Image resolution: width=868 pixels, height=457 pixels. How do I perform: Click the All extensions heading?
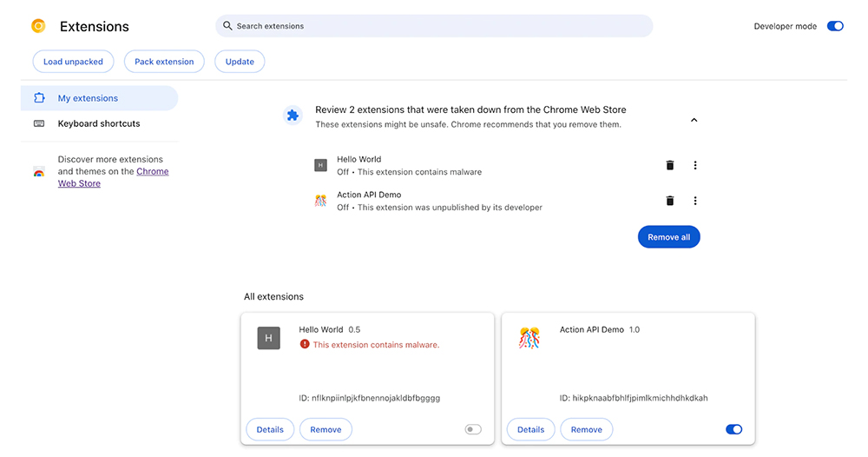[x=273, y=296]
